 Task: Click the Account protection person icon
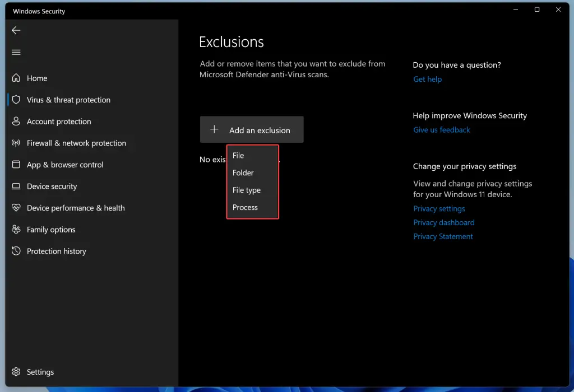pos(16,122)
